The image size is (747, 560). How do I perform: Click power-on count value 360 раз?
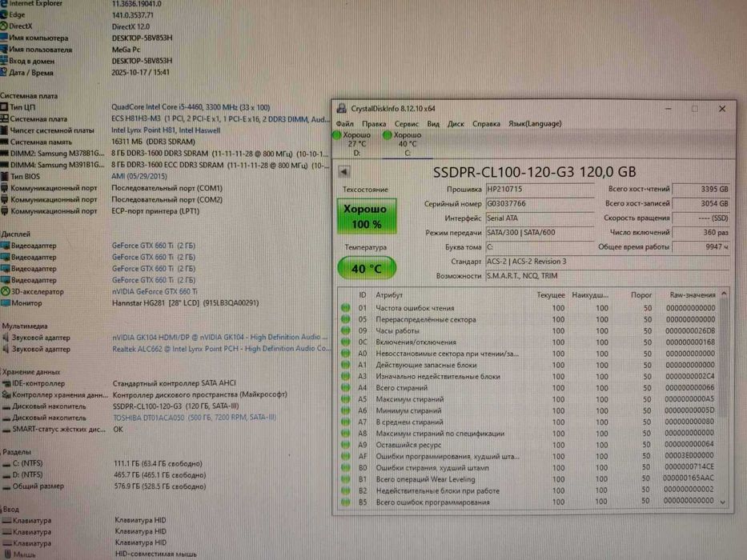701,232
